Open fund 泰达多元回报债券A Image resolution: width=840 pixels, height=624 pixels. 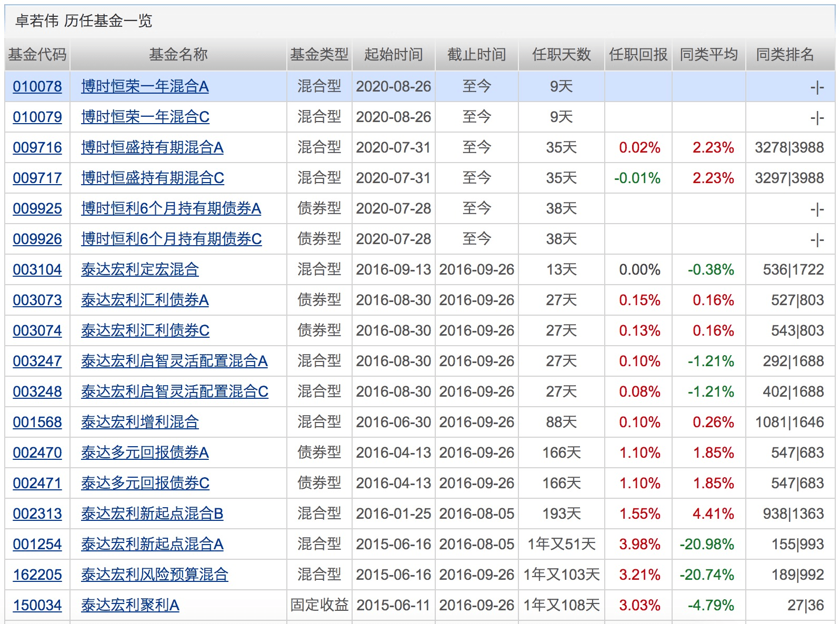tap(145, 452)
